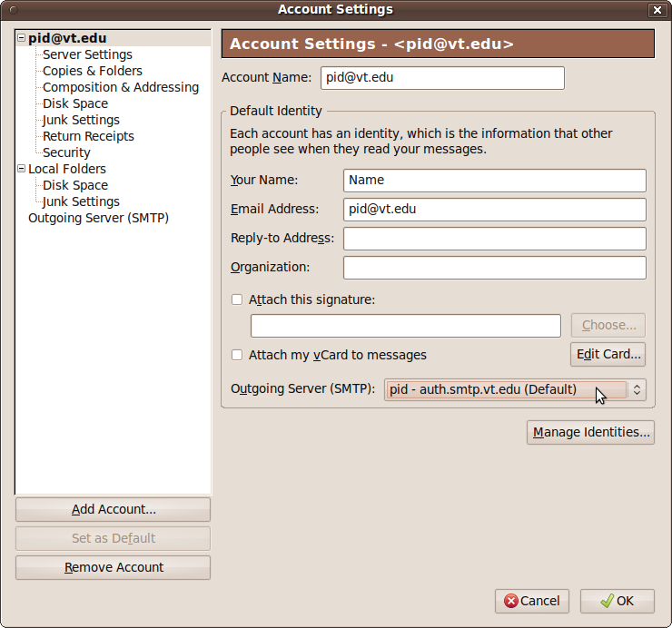Select Disk Space under Local Folders
Image resolution: width=672 pixels, height=628 pixels.
[74, 185]
